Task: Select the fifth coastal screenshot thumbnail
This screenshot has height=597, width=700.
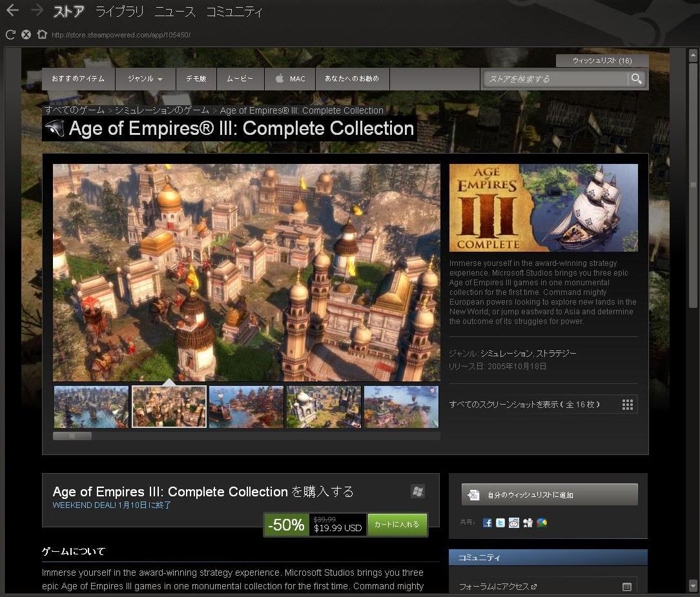Action: click(402, 407)
